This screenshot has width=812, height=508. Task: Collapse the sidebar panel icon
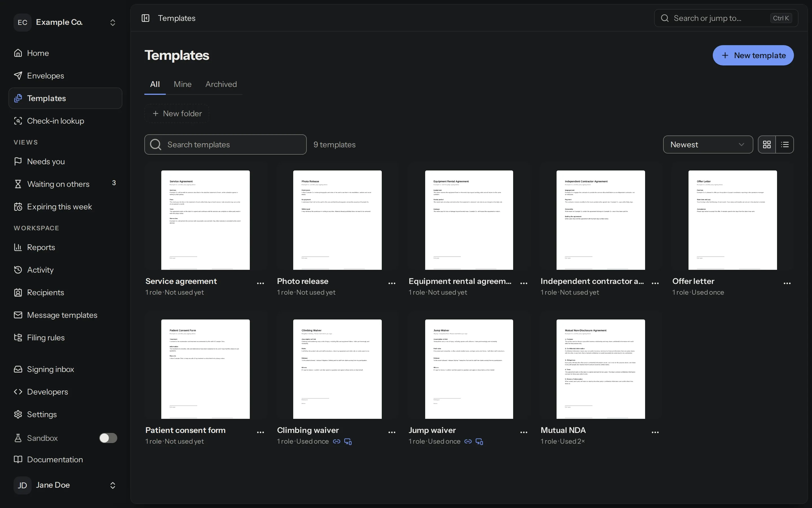coord(145,18)
